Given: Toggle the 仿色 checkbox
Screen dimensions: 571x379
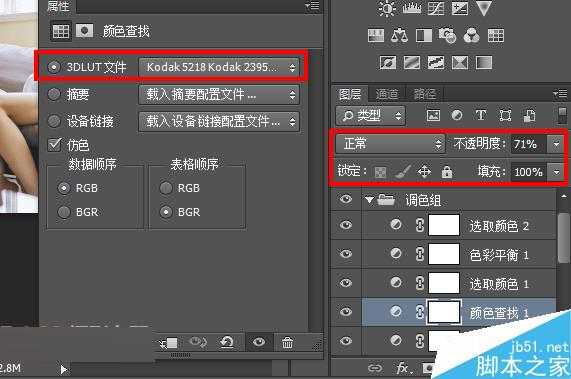Looking at the screenshot, I should [x=55, y=144].
